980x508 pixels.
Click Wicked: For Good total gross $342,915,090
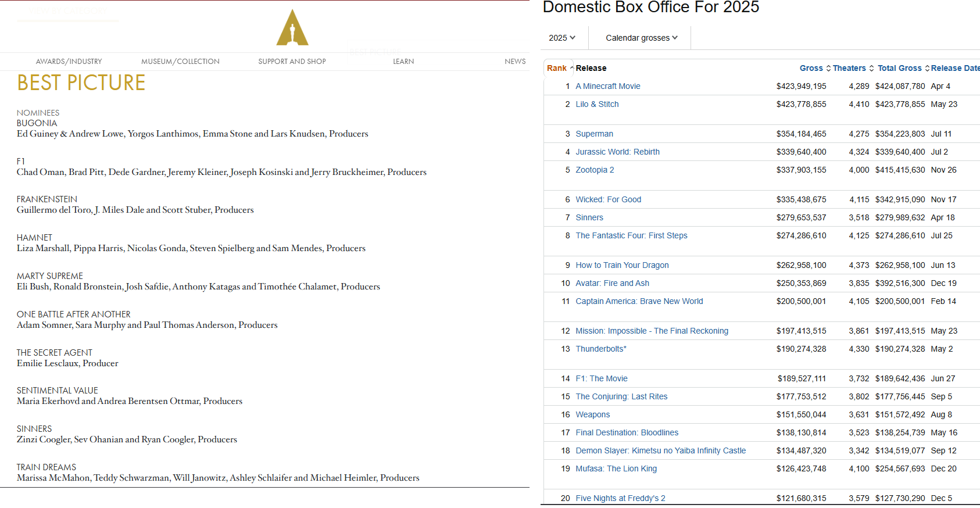tap(900, 199)
